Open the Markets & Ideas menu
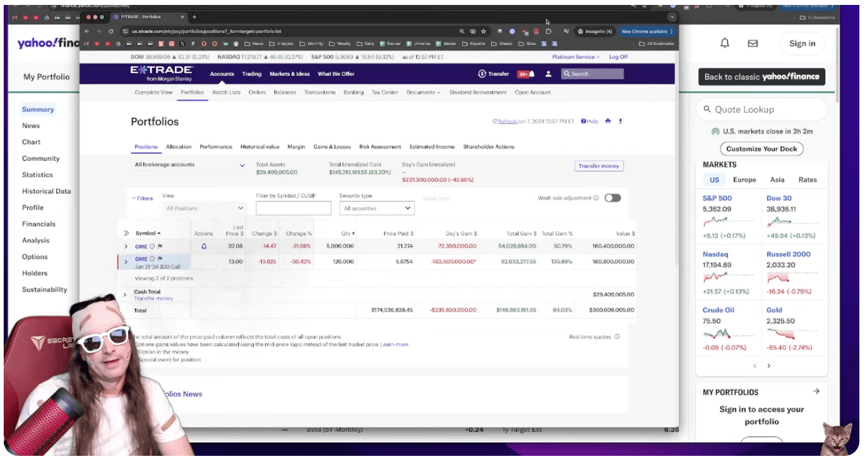Viewport: 868px width, 462px height. [289, 74]
